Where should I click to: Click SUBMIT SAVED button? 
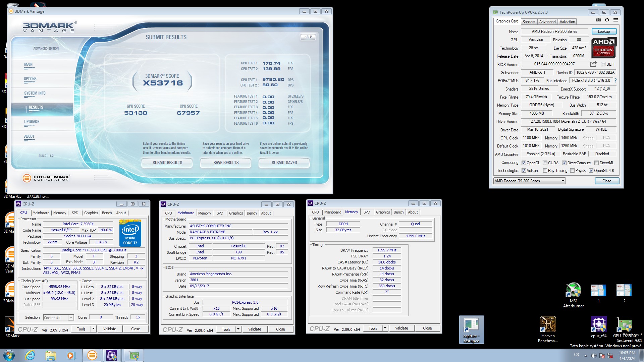[x=284, y=163]
